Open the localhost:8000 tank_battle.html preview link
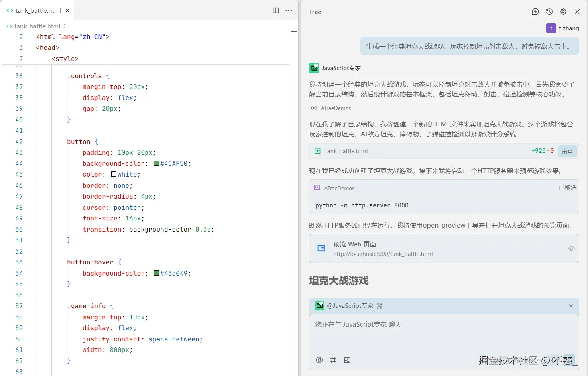 tap(383, 254)
